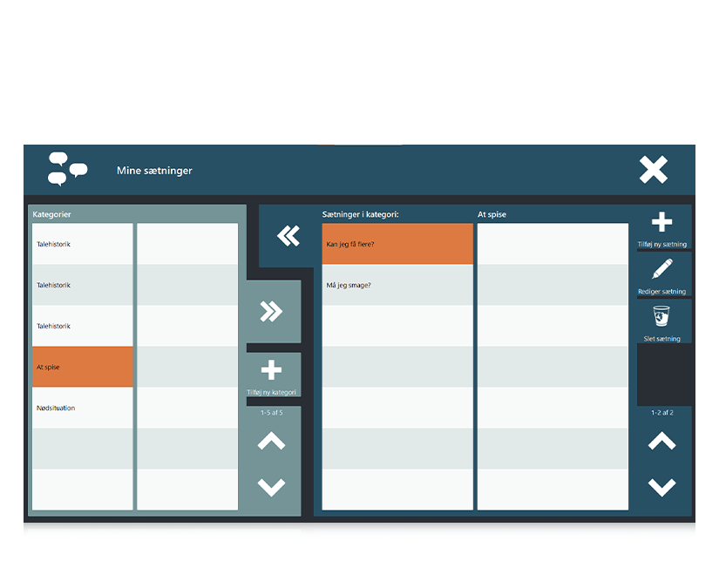
Task: Select the At spise category
Action: click(83, 367)
